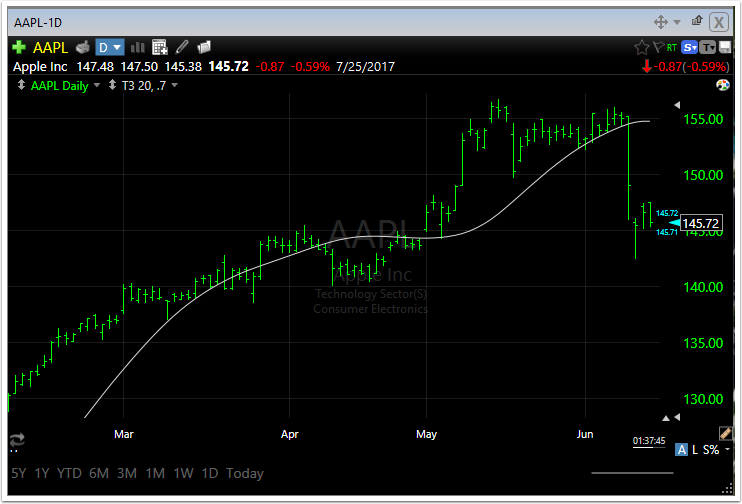The image size is (742, 504).
Task: Click the Apple Inc company name
Action: click(40, 67)
